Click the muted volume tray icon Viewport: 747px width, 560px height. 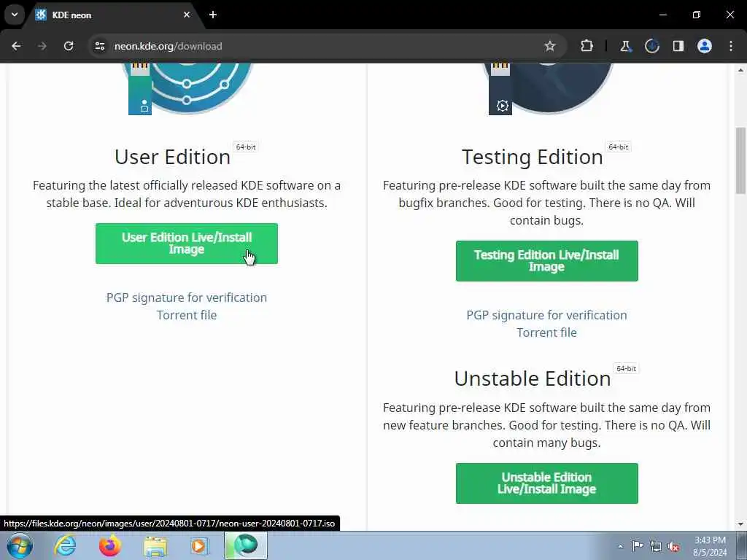(673, 546)
